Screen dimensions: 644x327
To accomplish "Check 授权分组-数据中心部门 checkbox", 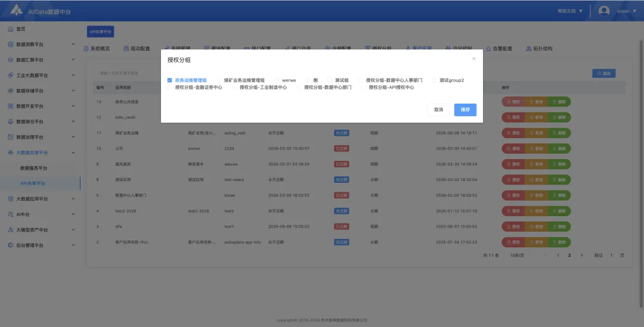I will tap(299, 88).
